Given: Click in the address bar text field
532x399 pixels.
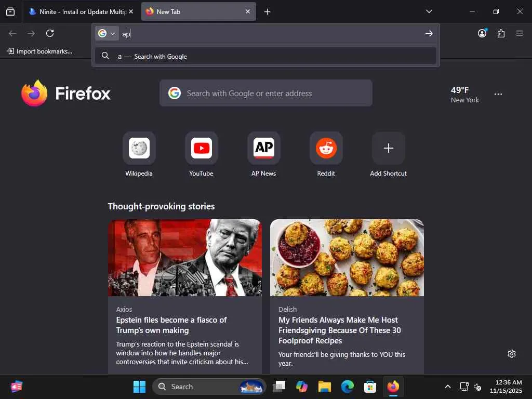Looking at the screenshot, I should tap(271, 34).
